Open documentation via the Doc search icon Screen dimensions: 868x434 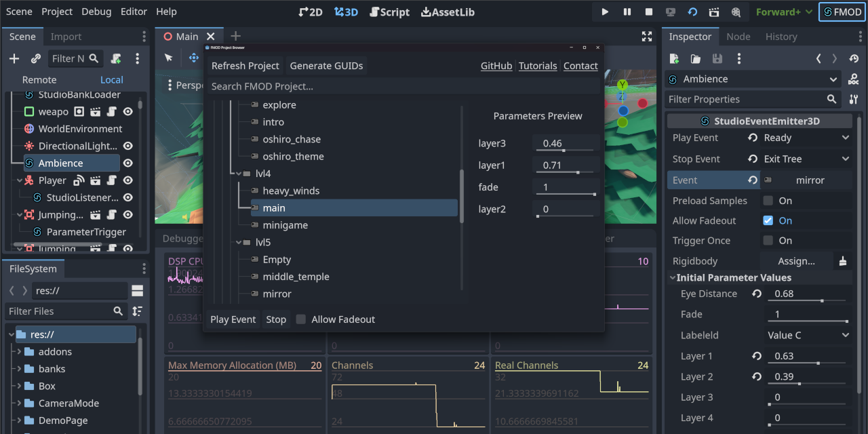tap(853, 77)
